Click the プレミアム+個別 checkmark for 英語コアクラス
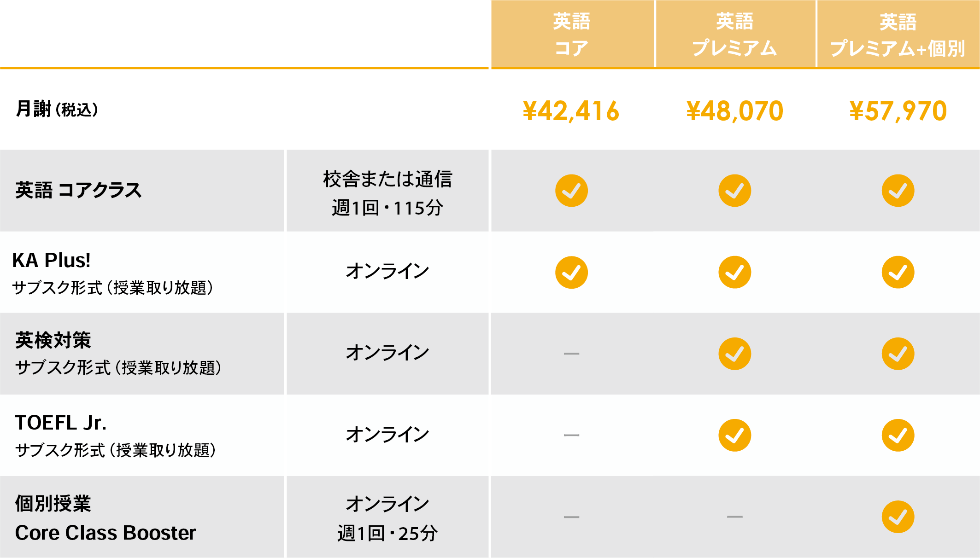Viewport: 980px width, 558px height. (898, 191)
